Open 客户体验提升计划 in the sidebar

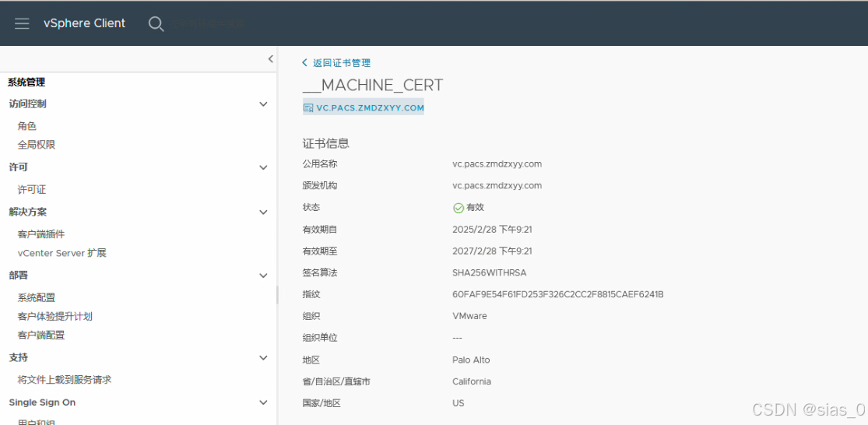tap(54, 317)
